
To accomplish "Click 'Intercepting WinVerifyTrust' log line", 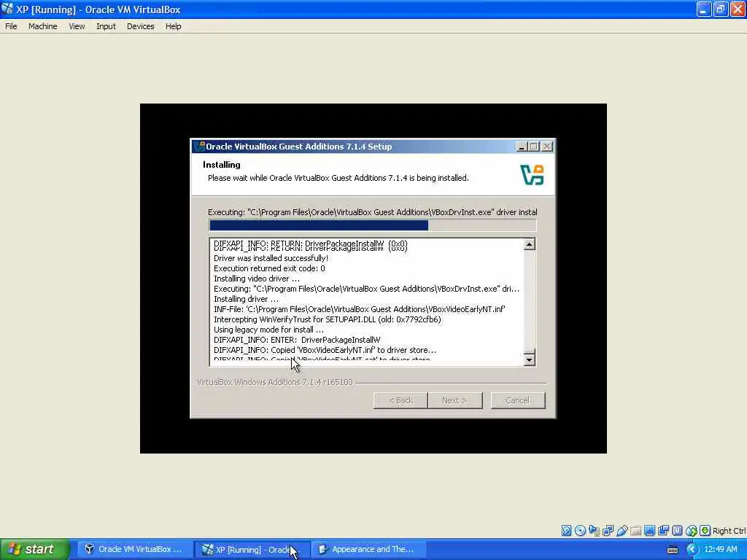I will 328,319.
